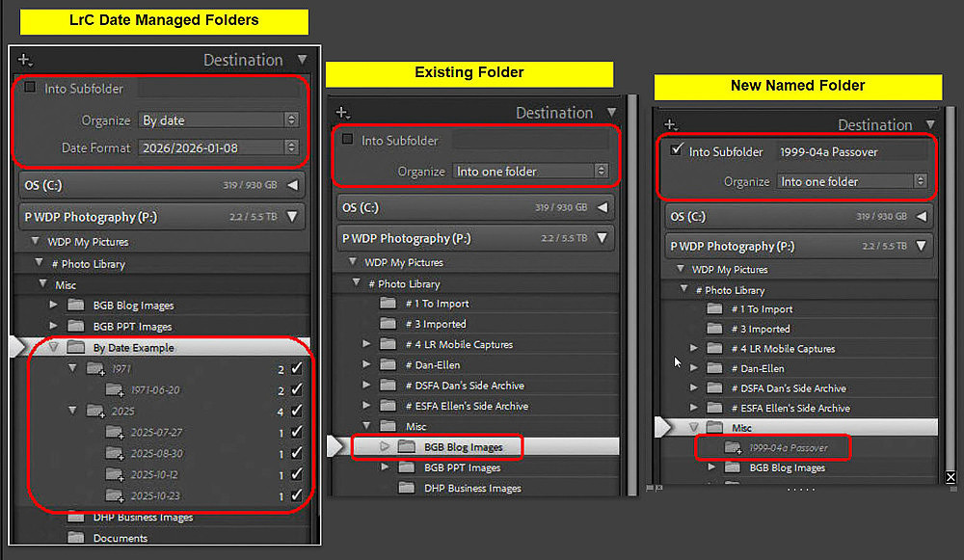The height and width of the screenshot is (560, 964).
Task: Collapse the 2025 folder tree
Action: click(72, 410)
